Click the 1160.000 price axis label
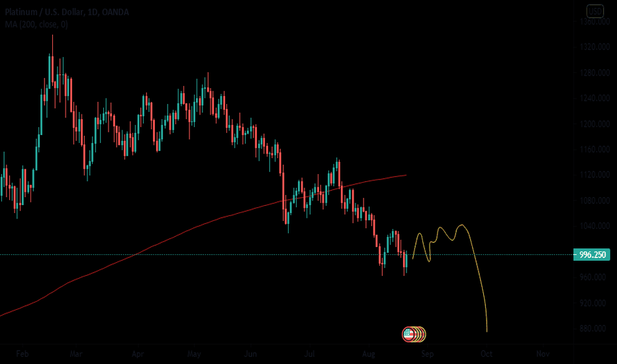The height and width of the screenshot is (364, 617). (594, 150)
